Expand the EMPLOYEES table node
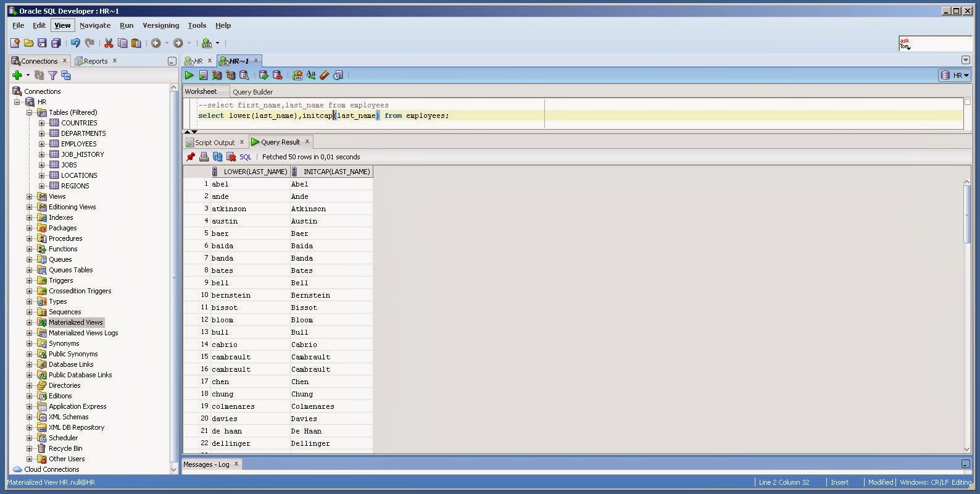The height and width of the screenshot is (494, 980). tap(41, 144)
